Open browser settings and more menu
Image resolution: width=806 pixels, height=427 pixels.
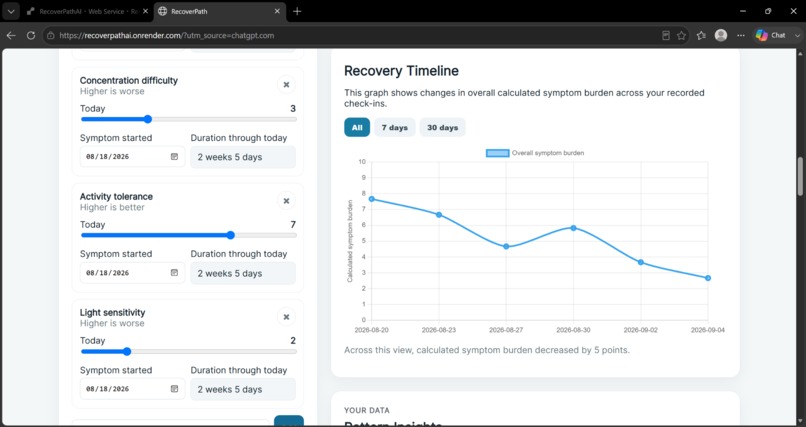tap(741, 35)
